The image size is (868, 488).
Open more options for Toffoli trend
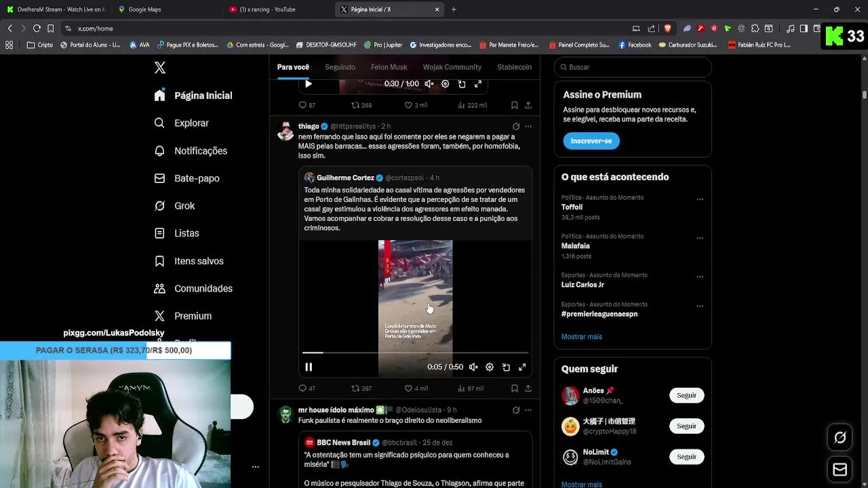tap(700, 199)
